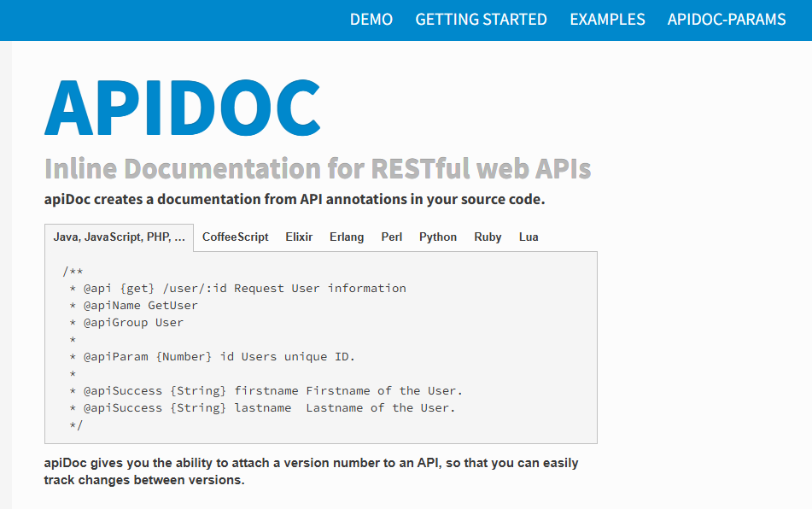Open the DEMO navigation link

(x=371, y=20)
